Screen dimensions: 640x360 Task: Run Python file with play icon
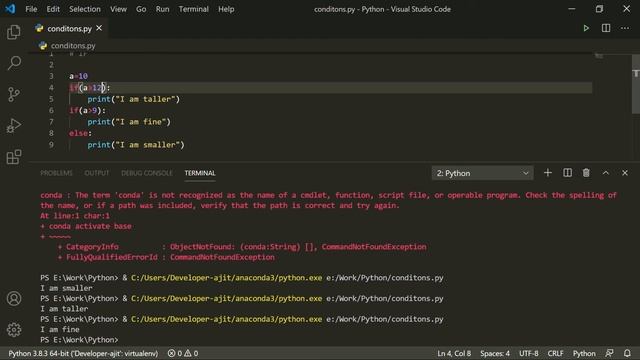586,28
